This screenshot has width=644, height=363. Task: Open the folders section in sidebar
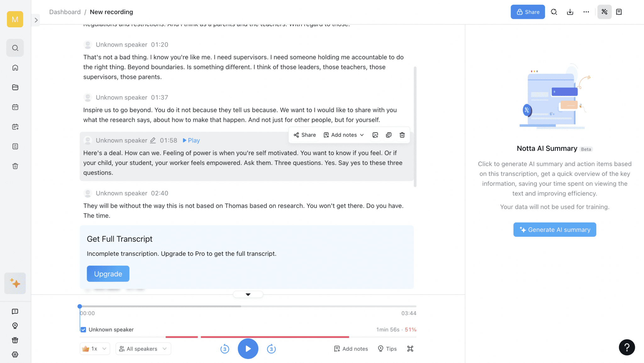coord(15,87)
